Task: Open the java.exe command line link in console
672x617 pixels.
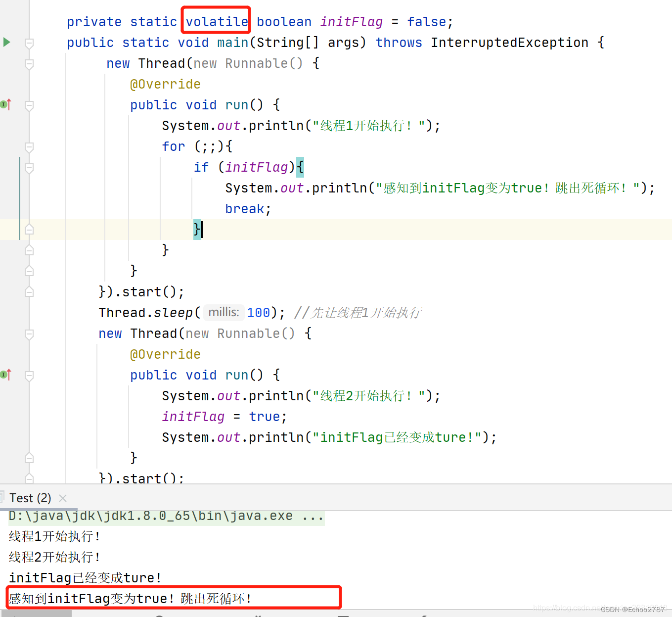Action: (166, 516)
